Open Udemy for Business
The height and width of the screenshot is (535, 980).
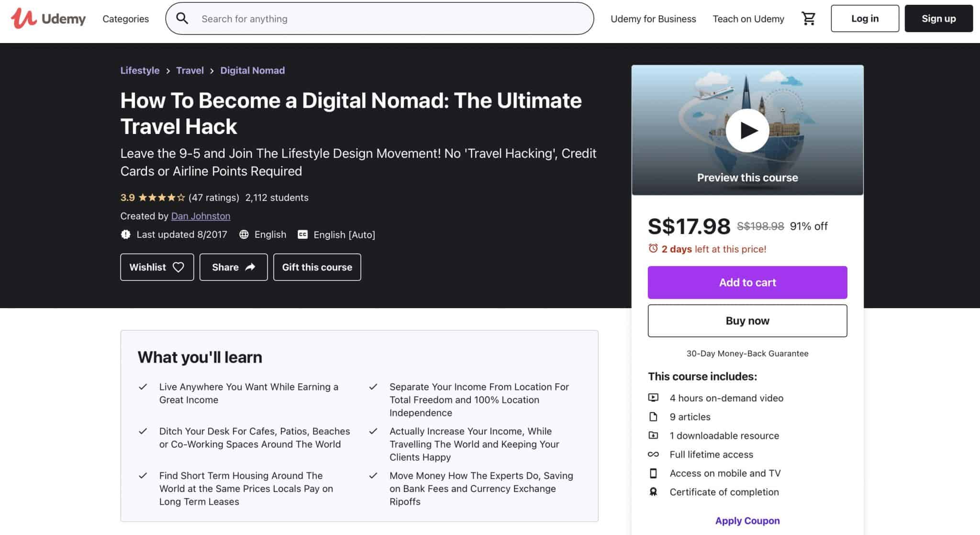coord(653,19)
